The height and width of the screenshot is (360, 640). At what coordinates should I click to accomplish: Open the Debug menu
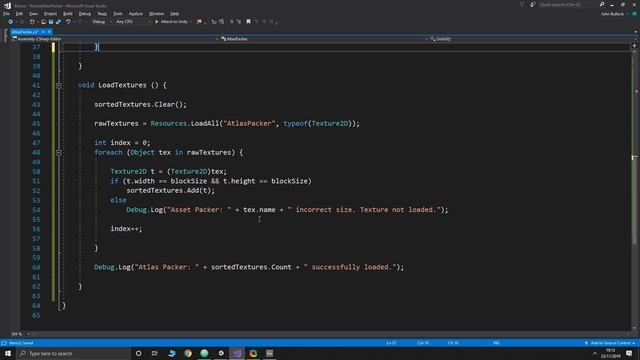click(x=84, y=14)
